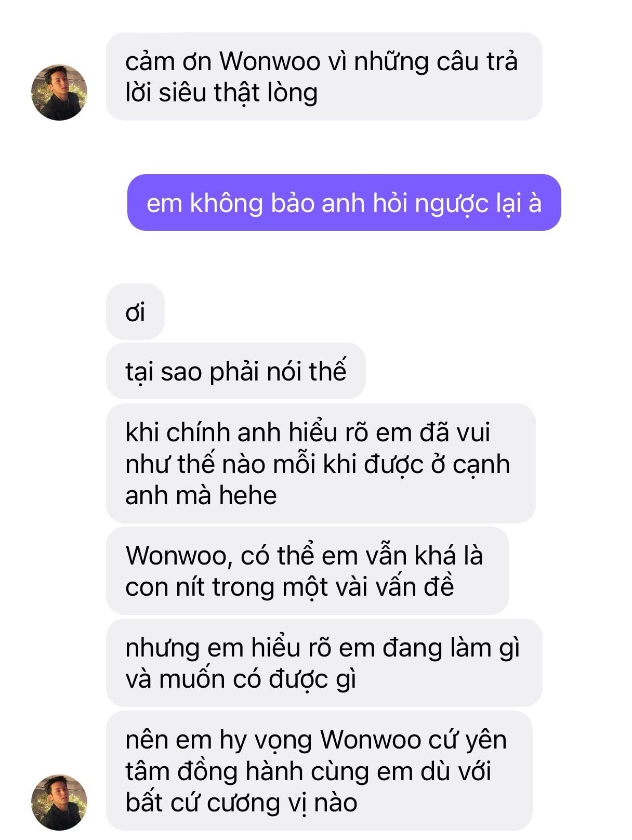The image size is (632, 840).
Task: Select the message starting 'nhưng em hiểu rõ'
Action: pyautogui.click(x=324, y=663)
